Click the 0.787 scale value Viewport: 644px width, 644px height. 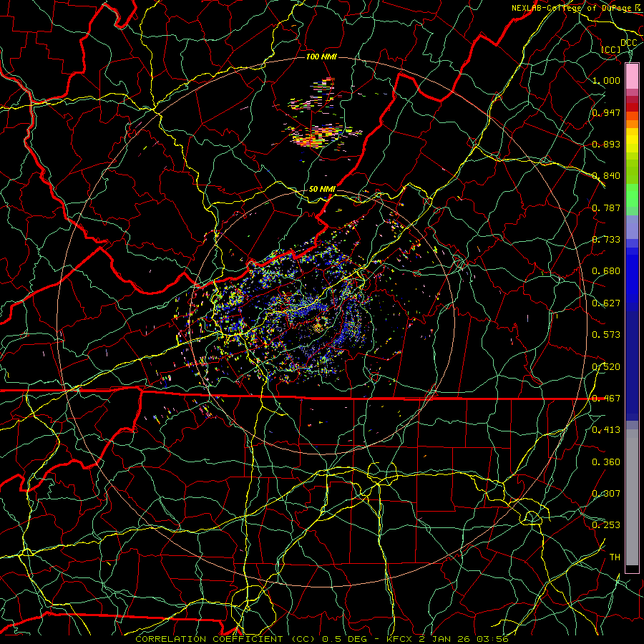click(606, 208)
